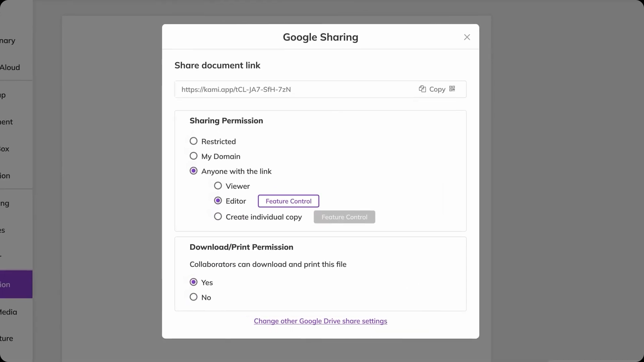
Task: Select the Restricted sharing option
Action: coord(194,141)
